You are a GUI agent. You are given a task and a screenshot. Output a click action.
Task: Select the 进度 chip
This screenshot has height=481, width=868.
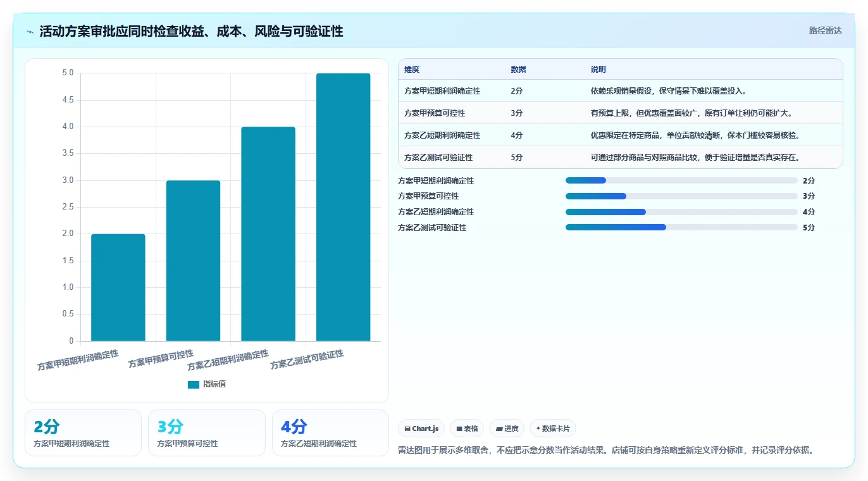(507, 428)
